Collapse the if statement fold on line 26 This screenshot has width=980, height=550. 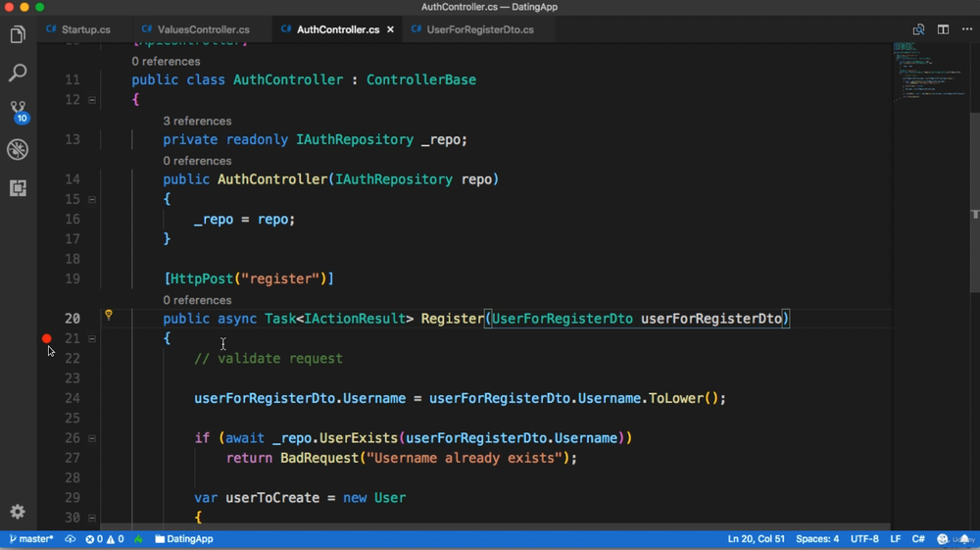pyautogui.click(x=92, y=438)
